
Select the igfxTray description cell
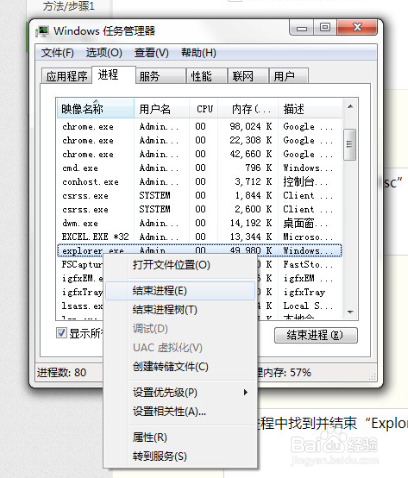click(304, 292)
